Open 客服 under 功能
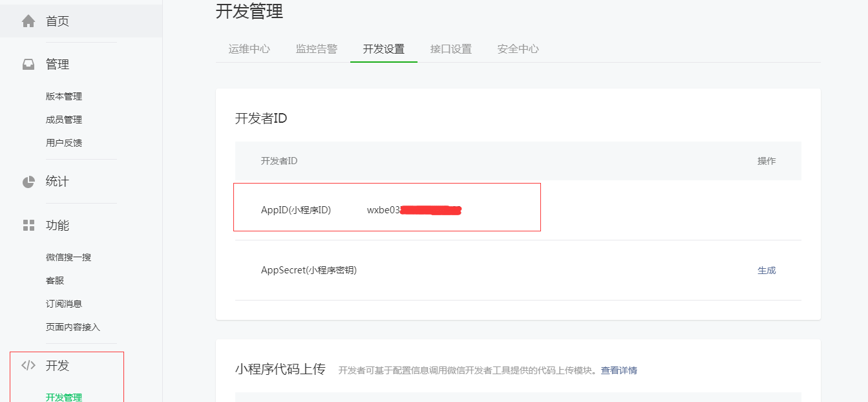The image size is (868, 402). coord(55,280)
